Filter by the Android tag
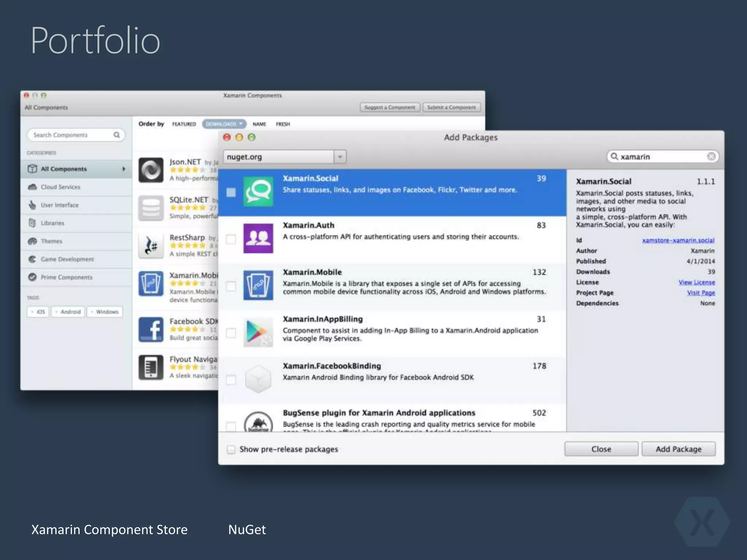This screenshot has height=560, width=747. (68, 312)
